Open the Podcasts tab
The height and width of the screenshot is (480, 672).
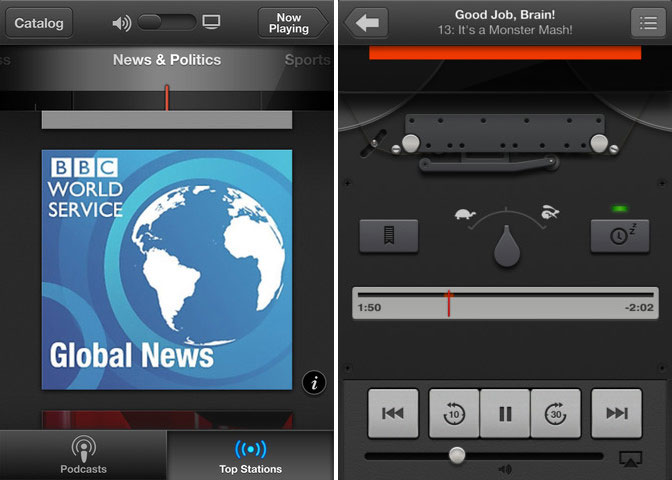coord(83,455)
